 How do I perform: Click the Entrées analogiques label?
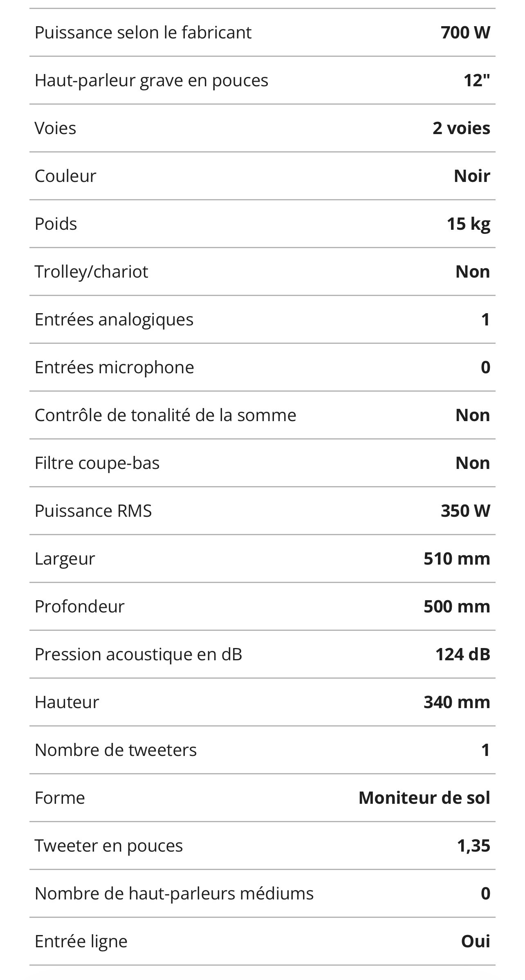point(114,320)
